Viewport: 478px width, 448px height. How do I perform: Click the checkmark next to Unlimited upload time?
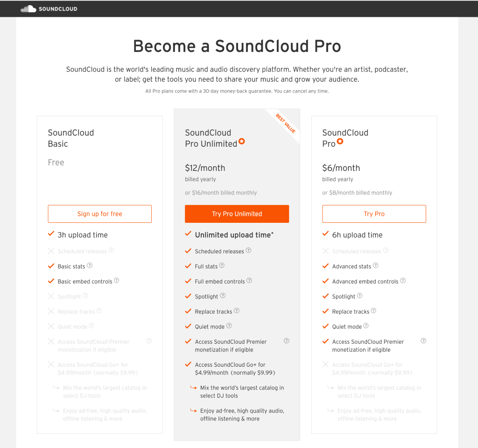pyautogui.click(x=188, y=235)
